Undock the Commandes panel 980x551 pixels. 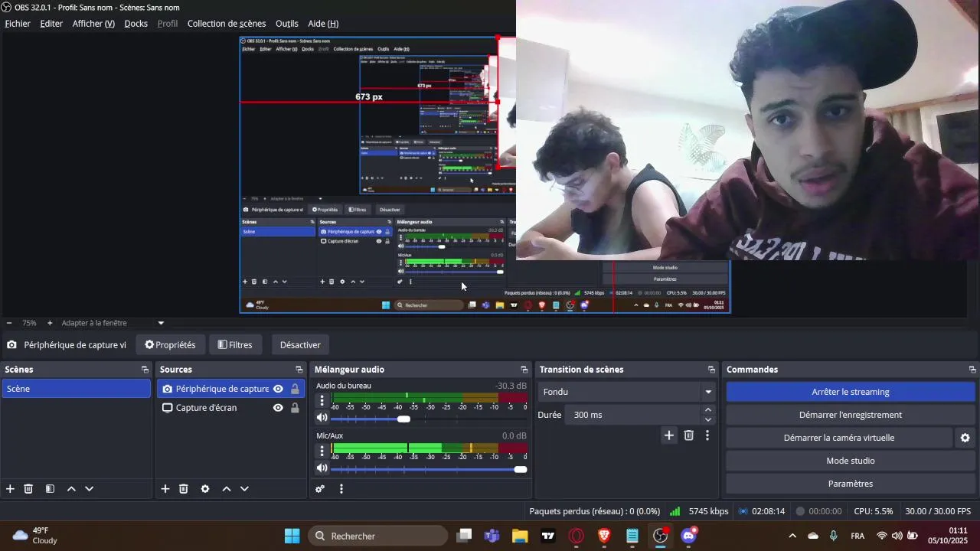tap(972, 370)
